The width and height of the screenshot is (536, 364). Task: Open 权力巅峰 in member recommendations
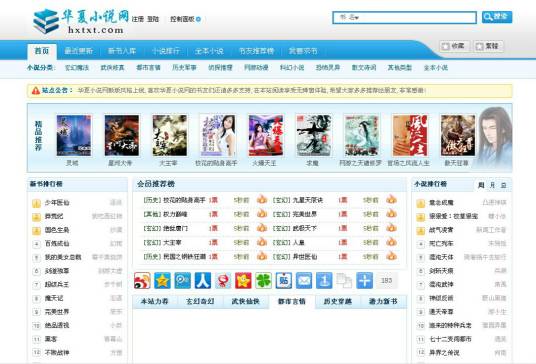pyautogui.click(x=175, y=214)
